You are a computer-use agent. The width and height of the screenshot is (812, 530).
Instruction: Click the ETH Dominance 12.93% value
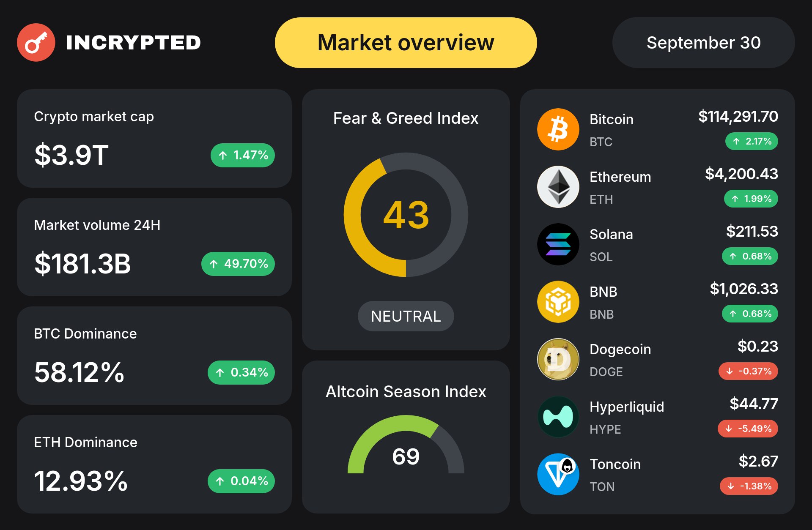click(x=80, y=481)
